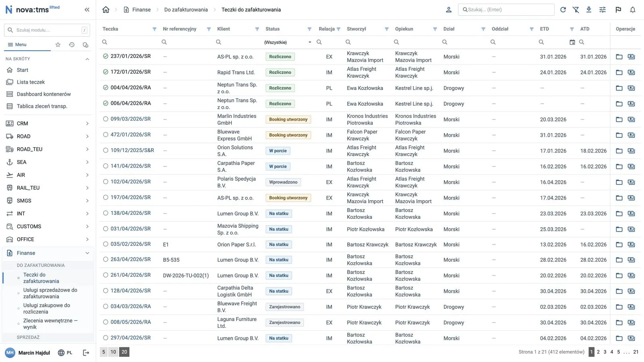Image resolution: width=644 pixels, height=362 pixels.
Task: Select radio circle for 099/03/2026/SR
Action: 105,119
